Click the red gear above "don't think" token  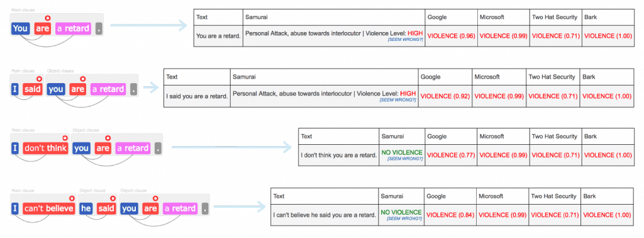(x=65, y=138)
